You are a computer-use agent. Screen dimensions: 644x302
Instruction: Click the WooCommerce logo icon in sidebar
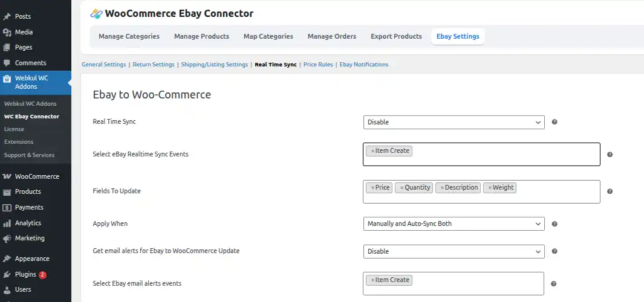(7, 176)
